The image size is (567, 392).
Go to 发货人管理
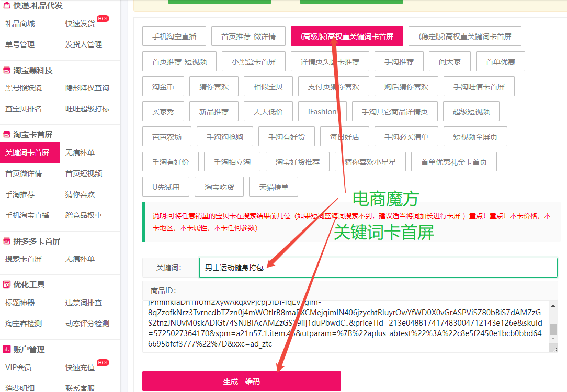point(84,44)
